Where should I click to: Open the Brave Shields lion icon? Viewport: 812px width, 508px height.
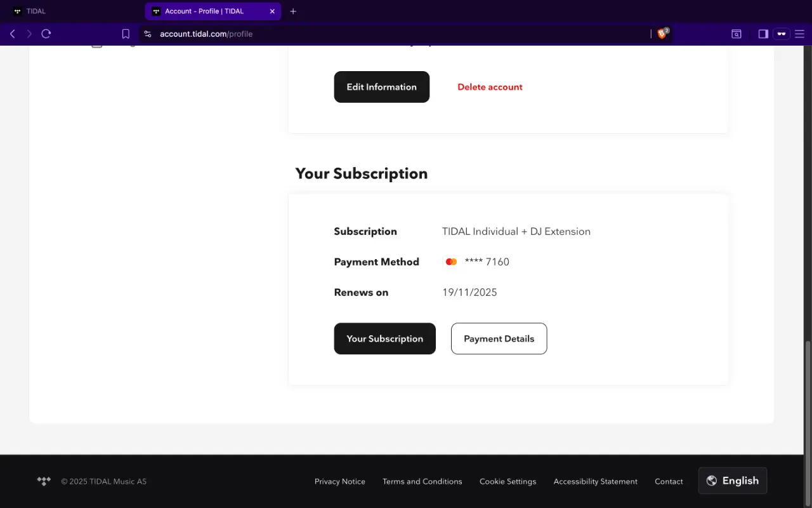662,34
